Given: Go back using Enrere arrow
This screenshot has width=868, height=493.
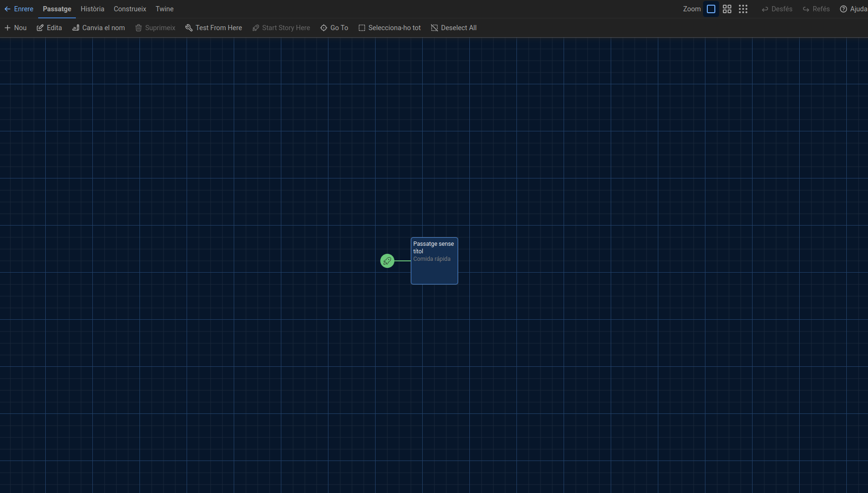Looking at the screenshot, I should (x=19, y=9).
